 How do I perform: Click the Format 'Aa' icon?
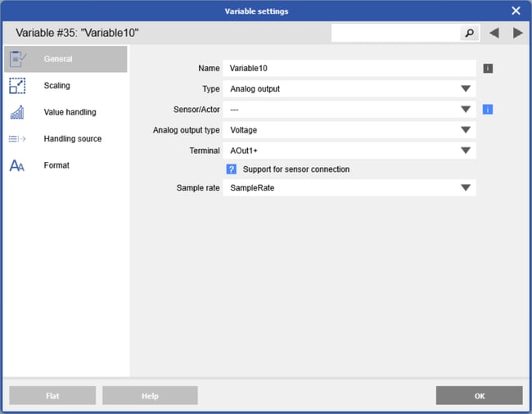[17, 165]
